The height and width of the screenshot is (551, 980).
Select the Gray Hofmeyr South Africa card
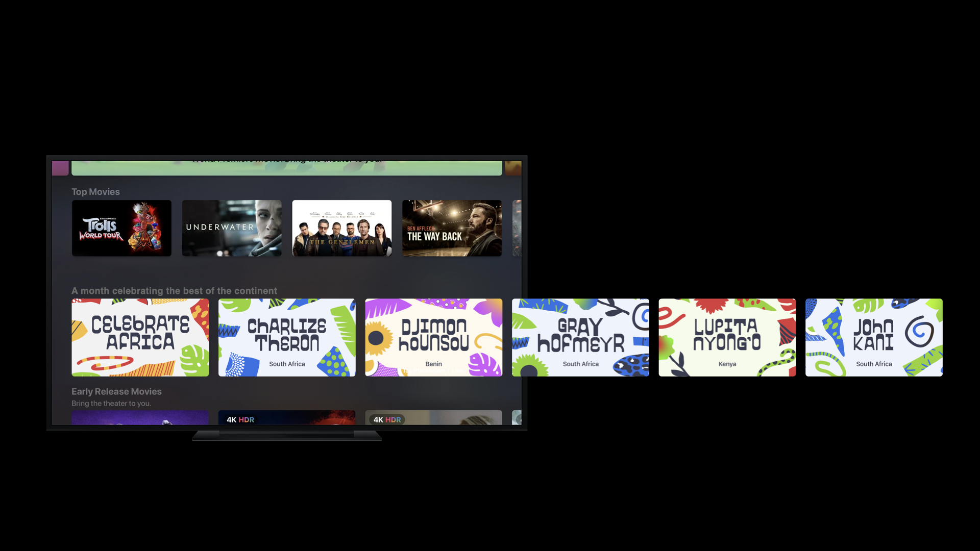[580, 337]
